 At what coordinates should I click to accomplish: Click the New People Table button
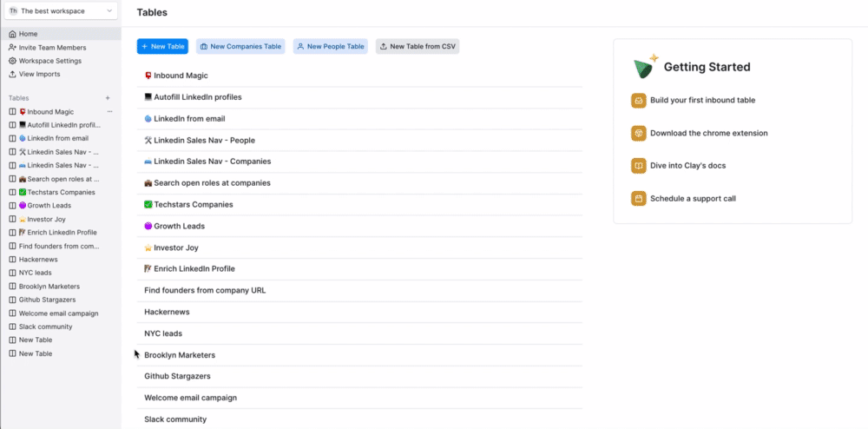[x=331, y=47]
